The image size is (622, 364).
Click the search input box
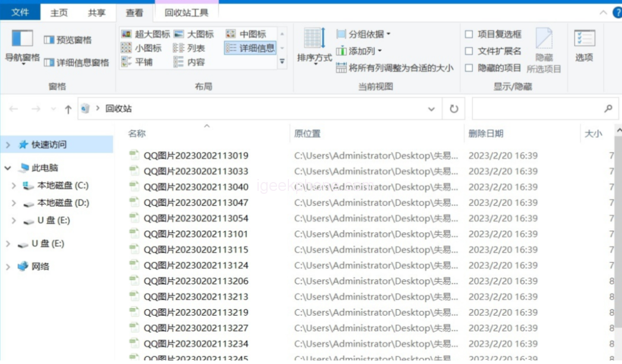click(x=536, y=109)
